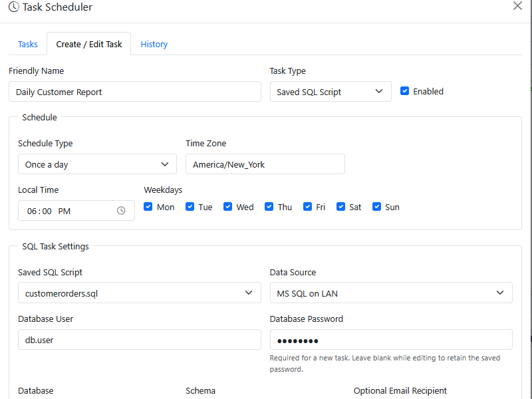Uncheck the Fri weekday checkbox

click(x=307, y=207)
